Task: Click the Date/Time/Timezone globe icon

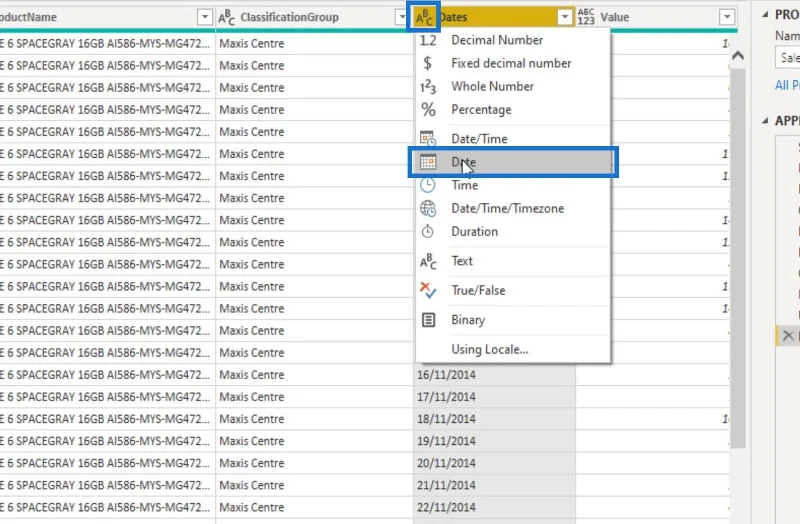Action: [x=428, y=208]
